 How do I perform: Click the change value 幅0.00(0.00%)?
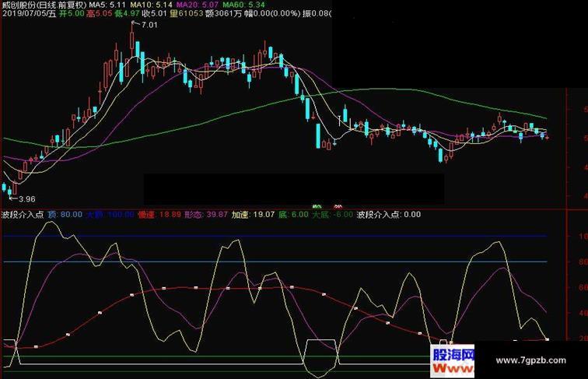(x=272, y=14)
